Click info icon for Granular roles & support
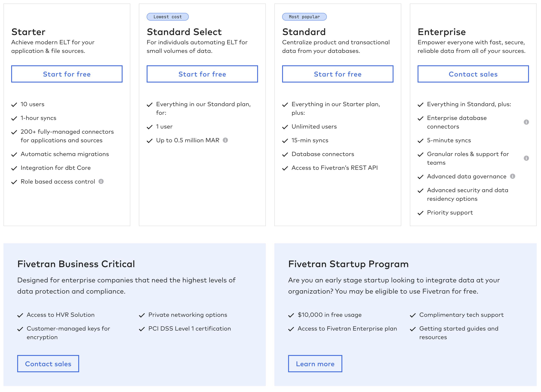This screenshot has width=541, height=392. [526, 158]
